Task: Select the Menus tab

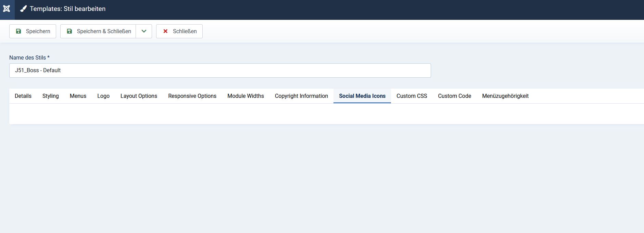Action: pyautogui.click(x=78, y=96)
